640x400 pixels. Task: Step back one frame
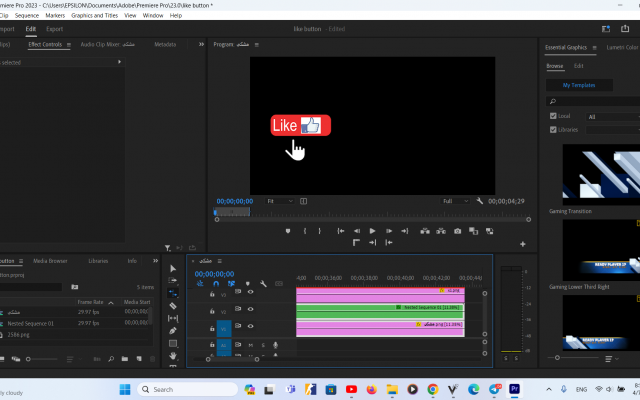click(x=356, y=231)
